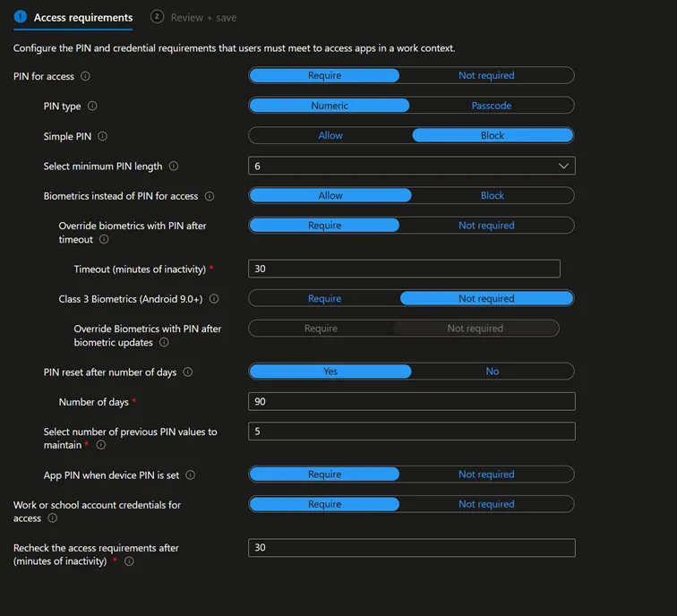Block biometrics instead of PIN for access
This screenshot has width=677, height=616.
click(492, 196)
